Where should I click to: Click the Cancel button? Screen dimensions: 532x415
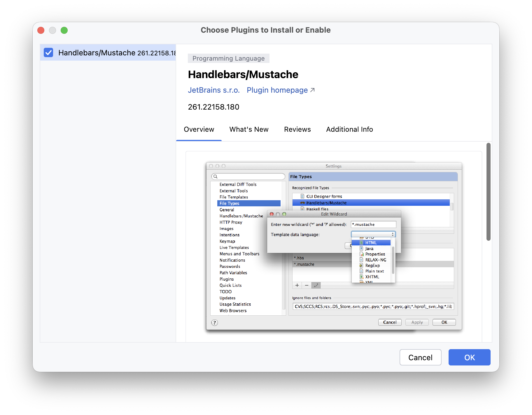pos(420,357)
